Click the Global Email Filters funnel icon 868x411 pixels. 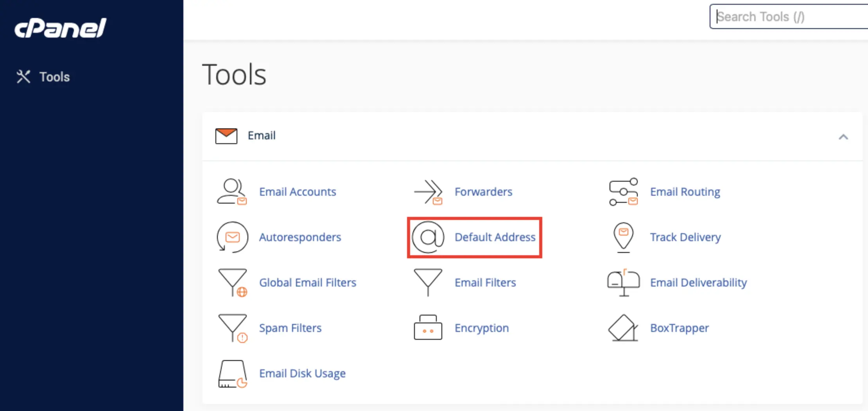pyautogui.click(x=233, y=283)
